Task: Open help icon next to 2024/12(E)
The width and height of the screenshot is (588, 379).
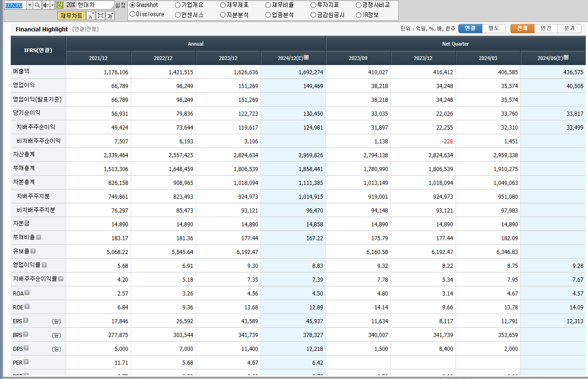Action: [x=306, y=58]
